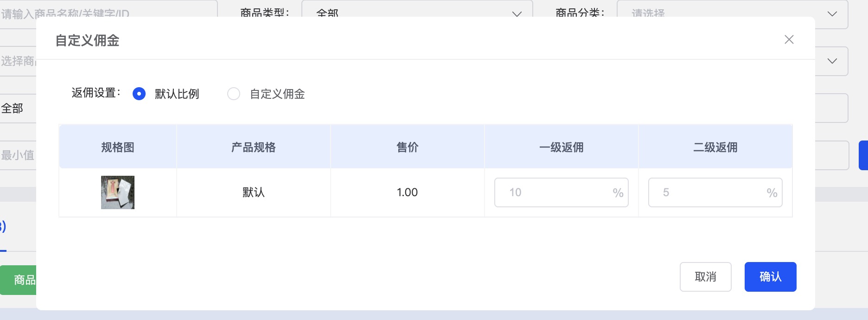Click the 产品规格 column header
Viewport: 868px width, 320px height.
(x=253, y=147)
